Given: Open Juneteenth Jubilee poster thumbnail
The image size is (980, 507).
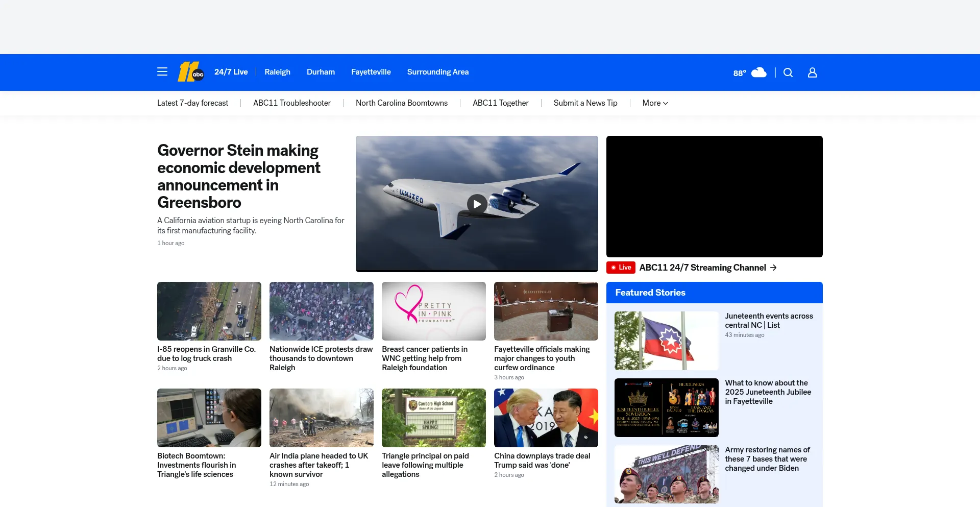Looking at the screenshot, I should click(x=667, y=407).
